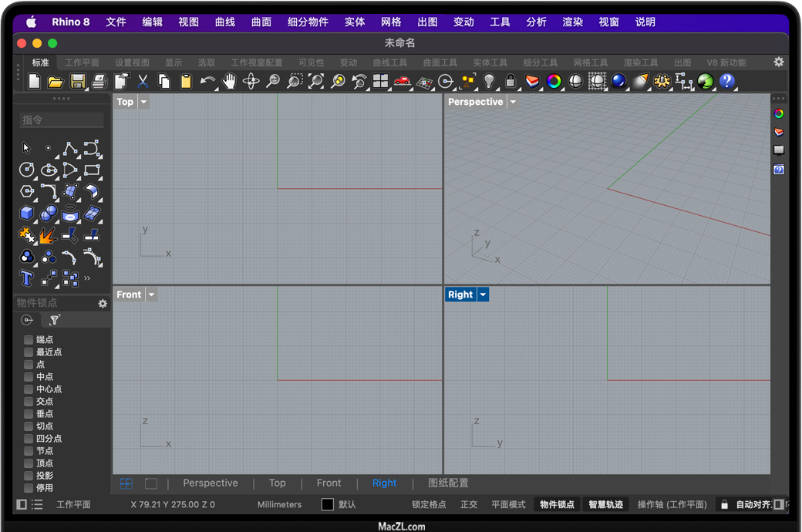The image size is (802, 532).
Task: Toggle the 停用 checkbox in object snaps
Action: [x=29, y=488]
